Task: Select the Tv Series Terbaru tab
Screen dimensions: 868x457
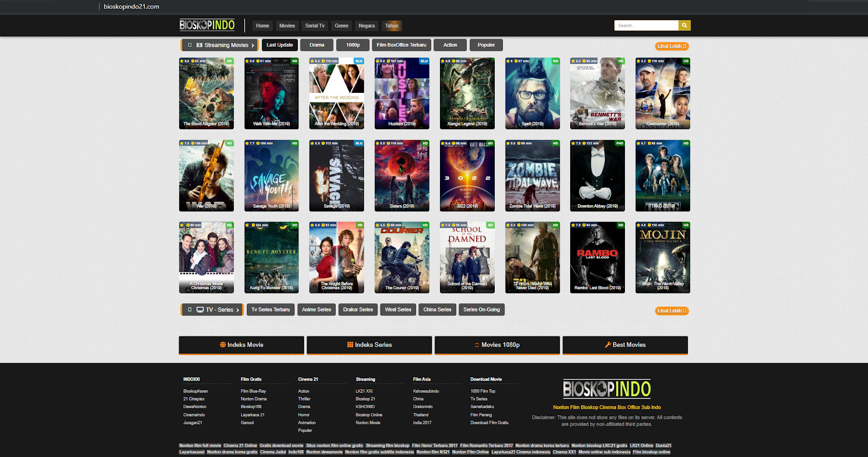Action: coord(271,309)
